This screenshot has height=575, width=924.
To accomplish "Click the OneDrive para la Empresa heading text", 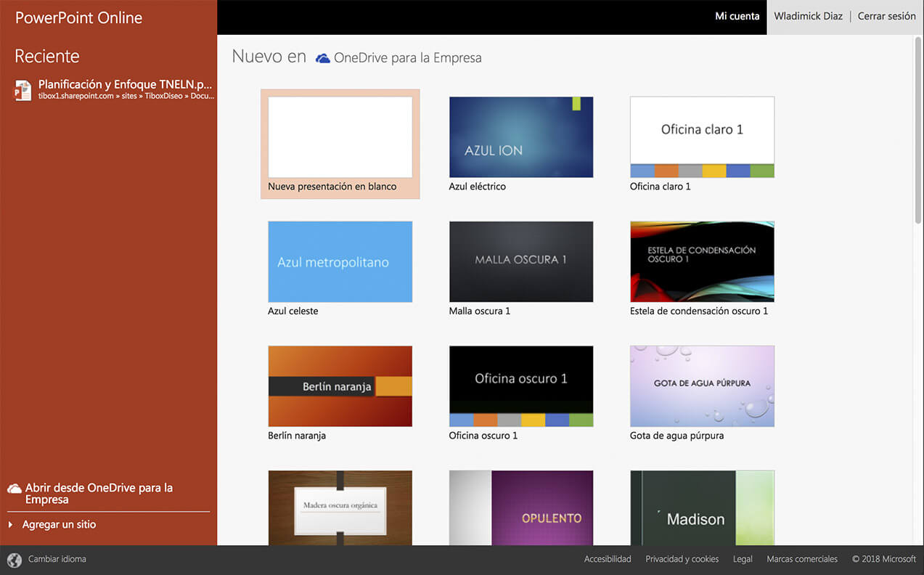I will [x=407, y=58].
